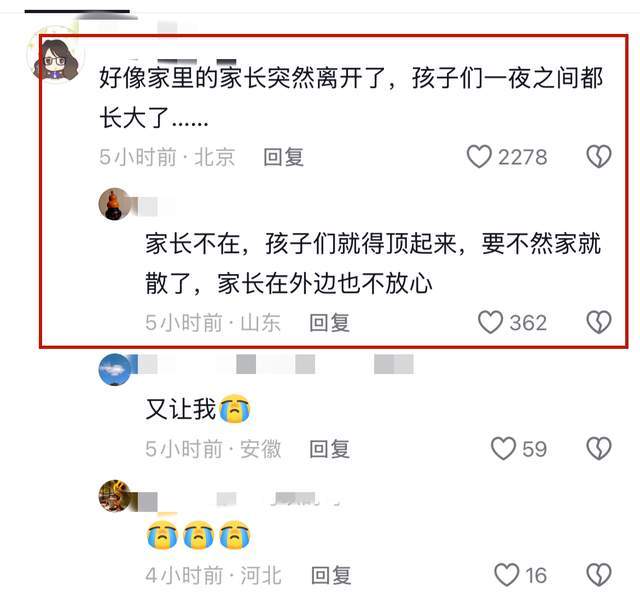Open the golden-brown avatar profile
The width and height of the screenshot is (640, 595).
click(115, 496)
